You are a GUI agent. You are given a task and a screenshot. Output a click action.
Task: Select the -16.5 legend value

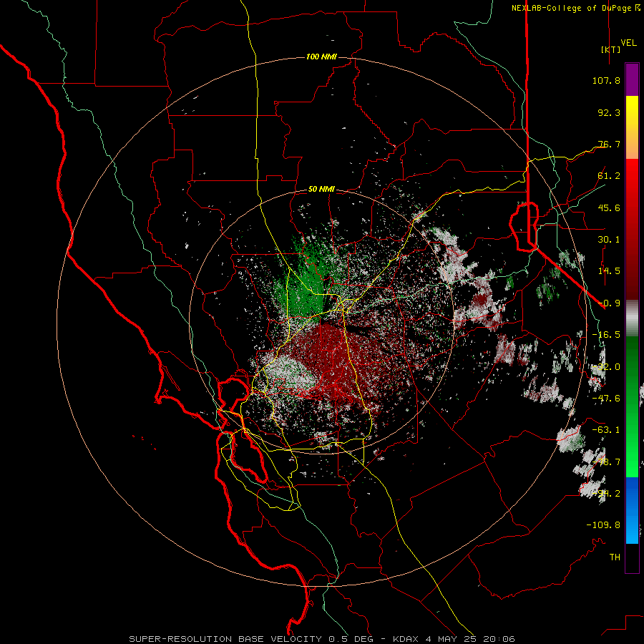tap(606, 335)
